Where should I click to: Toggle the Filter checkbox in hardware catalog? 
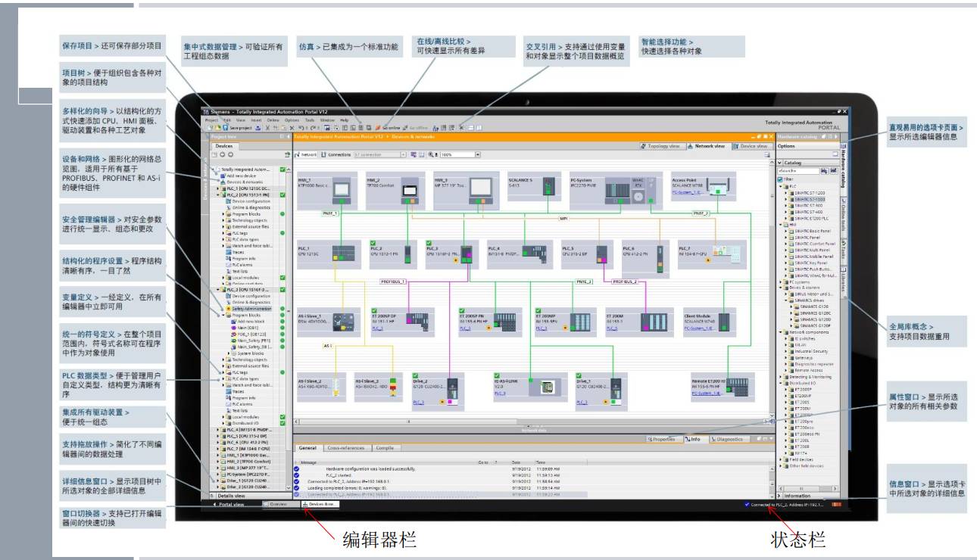pos(779,179)
